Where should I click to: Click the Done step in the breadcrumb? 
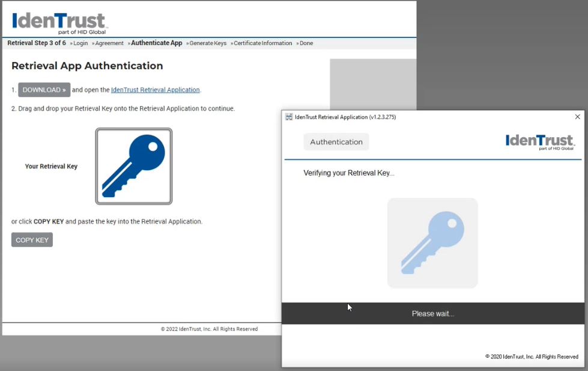tap(306, 43)
